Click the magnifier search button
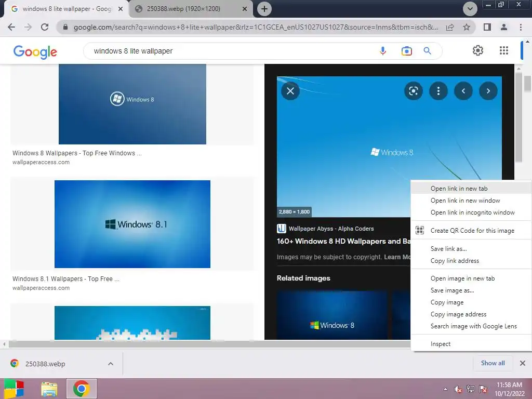 point(427,51)
